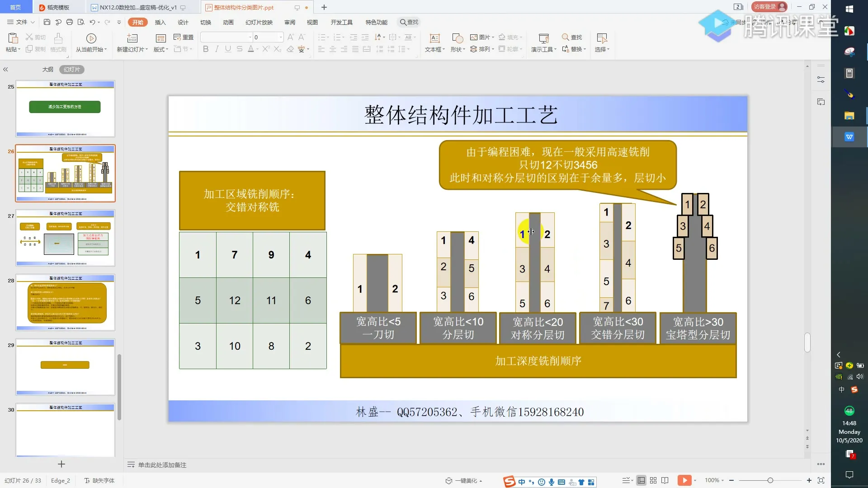This screenshot has width=868, height=488.
Task: Adjust the zoom slider at bottom right
Action: [x=770, y=480]
